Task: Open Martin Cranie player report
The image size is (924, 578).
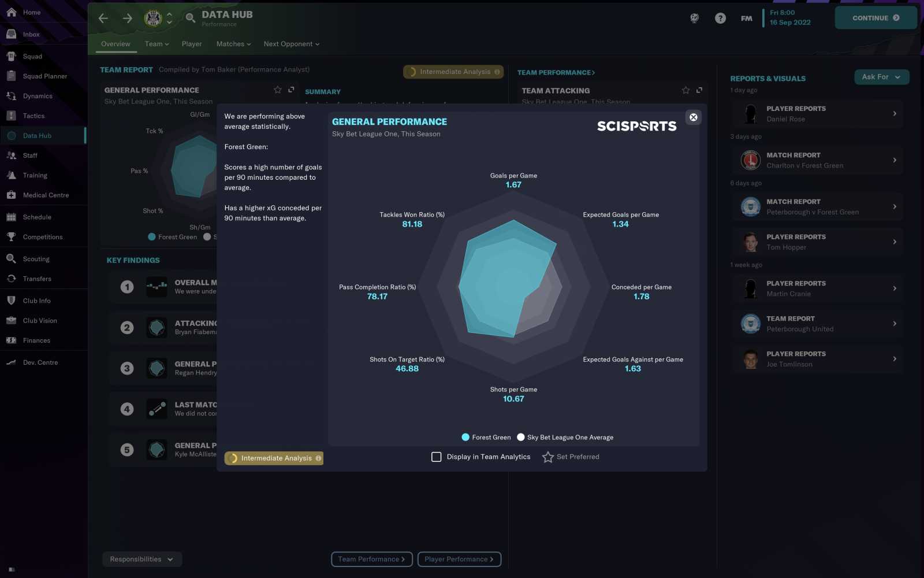Action: [x=817, y=288]
